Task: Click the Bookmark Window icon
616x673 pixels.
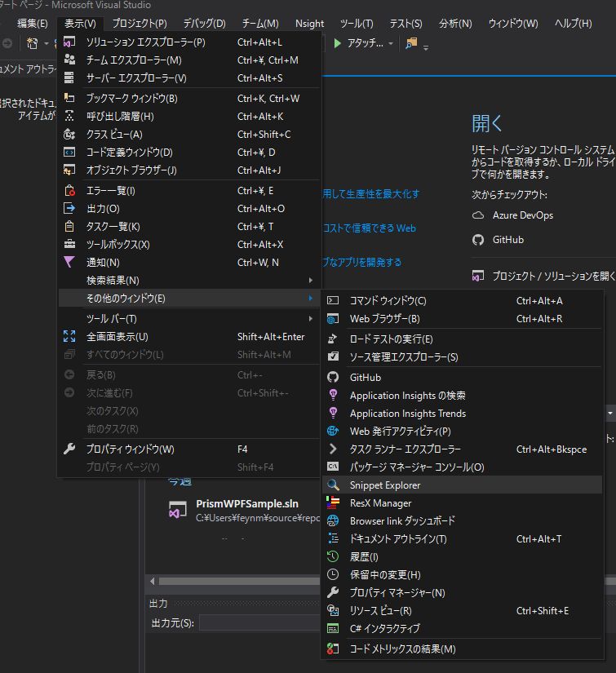Action: pos(69,98)
